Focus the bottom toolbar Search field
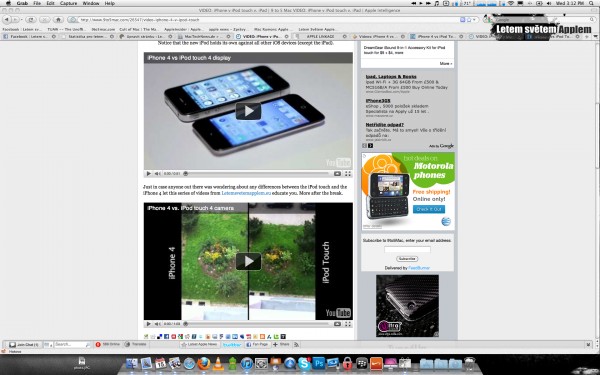The width and height of the screenshot is (600, 375). click(x=72, y=345)
